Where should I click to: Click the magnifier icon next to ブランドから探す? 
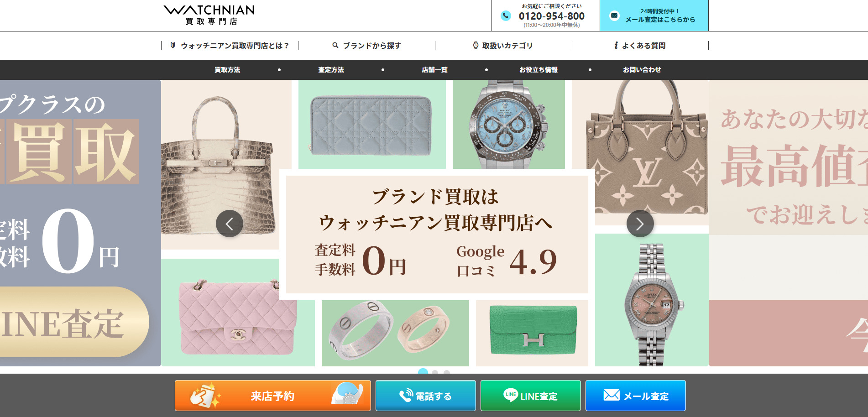point(335,45)
